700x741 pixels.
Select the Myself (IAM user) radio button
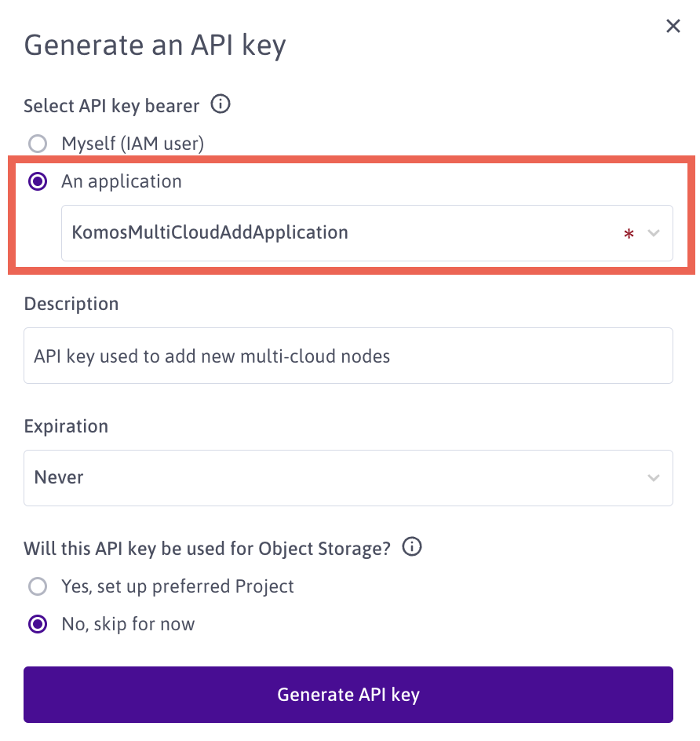(x=37, y=144)
